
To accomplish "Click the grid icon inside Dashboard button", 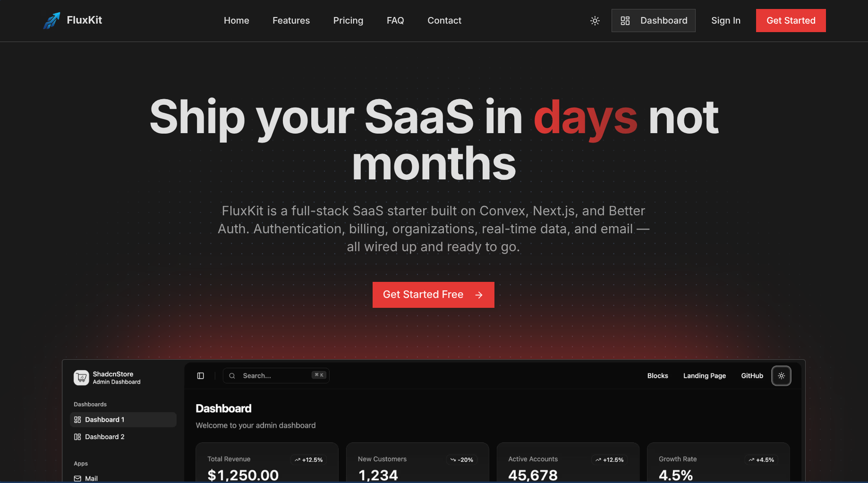I will pos(625,21).
